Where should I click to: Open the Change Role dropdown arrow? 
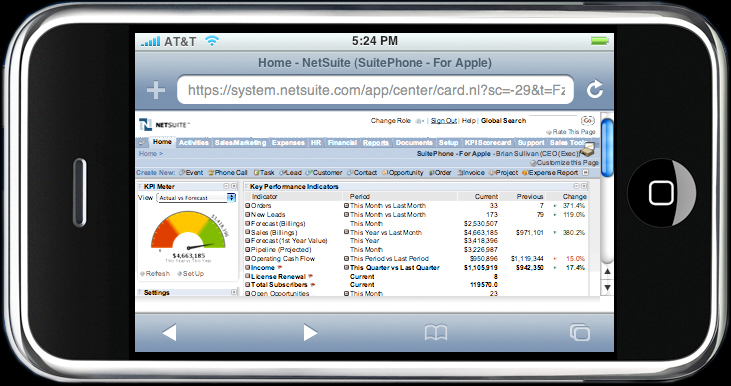coord(420,121)
